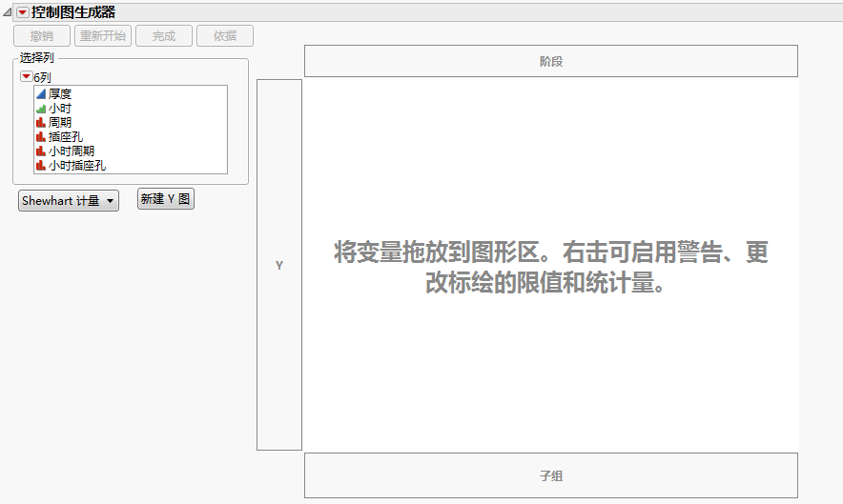Click the 新建 Y 图 button
843x504 pixels.
pos(166,199)
